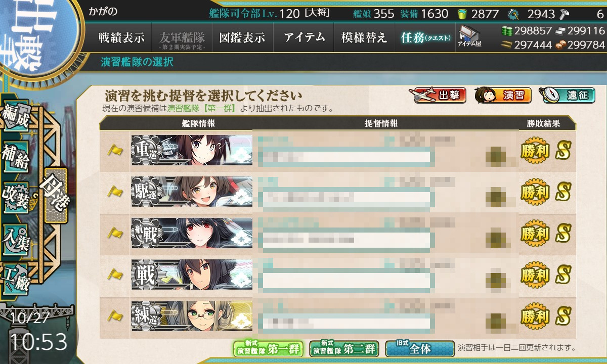Select the training cruiser flagship opponent row
Screen dimensions: 607x364
coord(338,316)
